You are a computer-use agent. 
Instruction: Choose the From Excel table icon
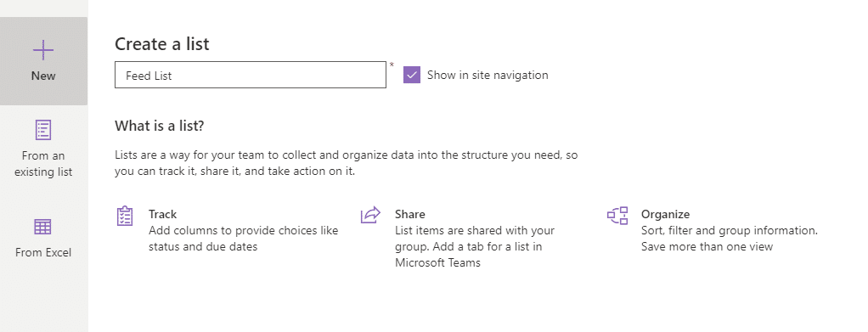[43, 227]
